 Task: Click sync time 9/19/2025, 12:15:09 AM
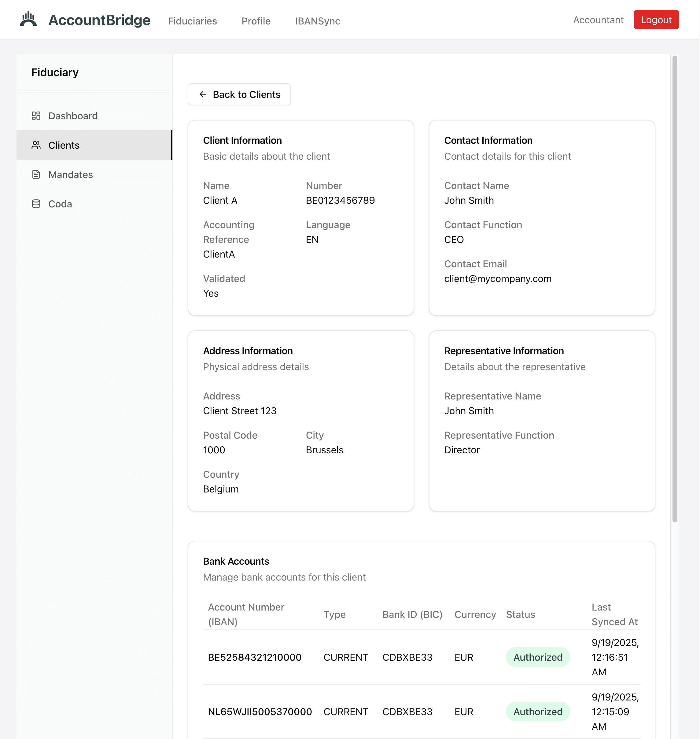click(615, 712)
